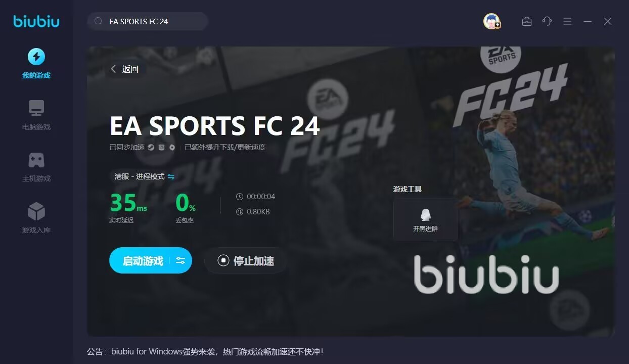Open launch settings sliders on 启动游戏
The width and height of the screenshot is (629, 364).
click(x=181, y=260)
